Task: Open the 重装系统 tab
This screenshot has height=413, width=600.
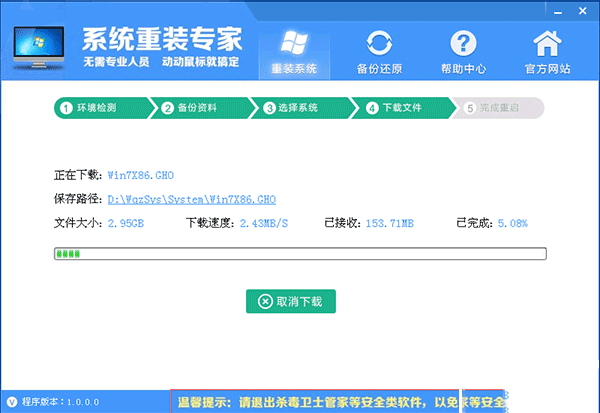Action: [294, 53]
